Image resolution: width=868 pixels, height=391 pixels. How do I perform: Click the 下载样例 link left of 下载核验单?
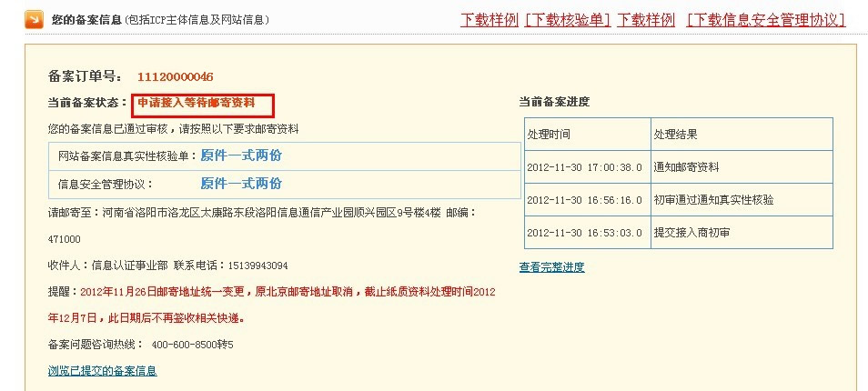click(x=490, y=19)
